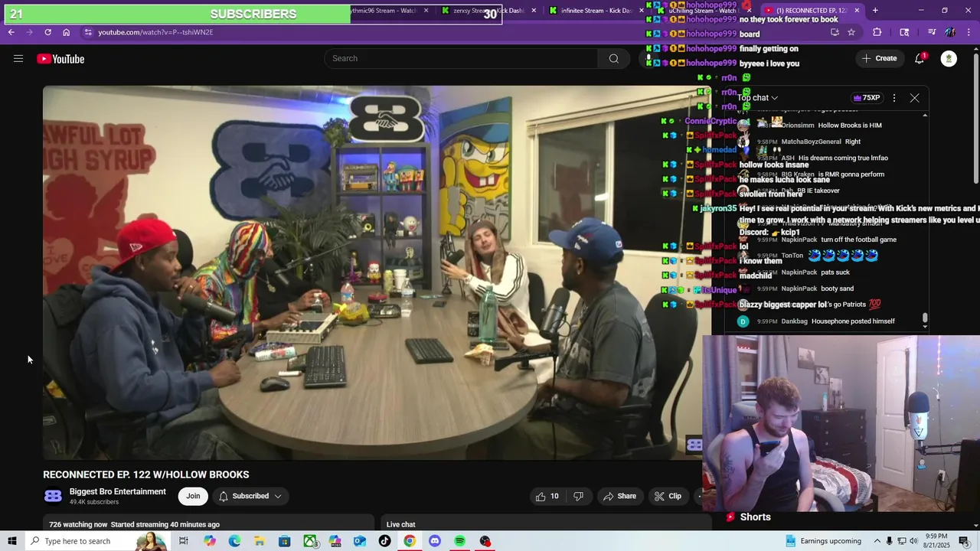Click the Chrome home button
This screenshot has height=551, width=980.
pyautogui.click(x=67, y=32)
